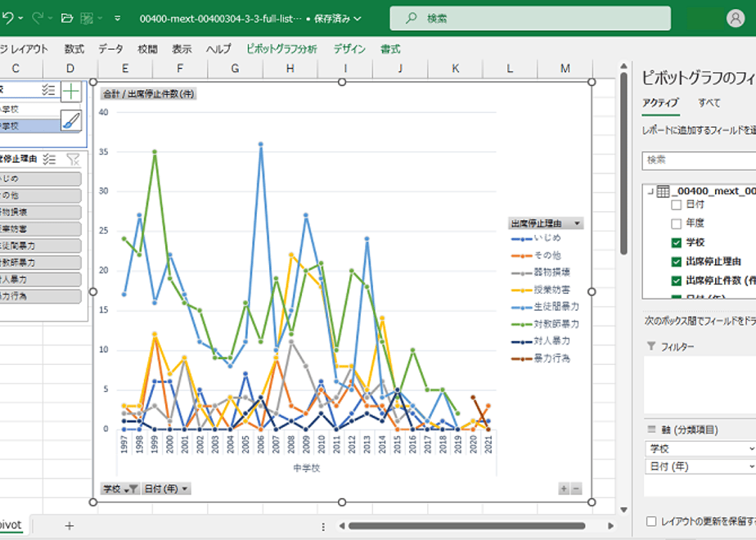Viewport: 756px width, 540px height.
Task: Select 小学校 item in the slicer
Action: [x=30, y=110]
